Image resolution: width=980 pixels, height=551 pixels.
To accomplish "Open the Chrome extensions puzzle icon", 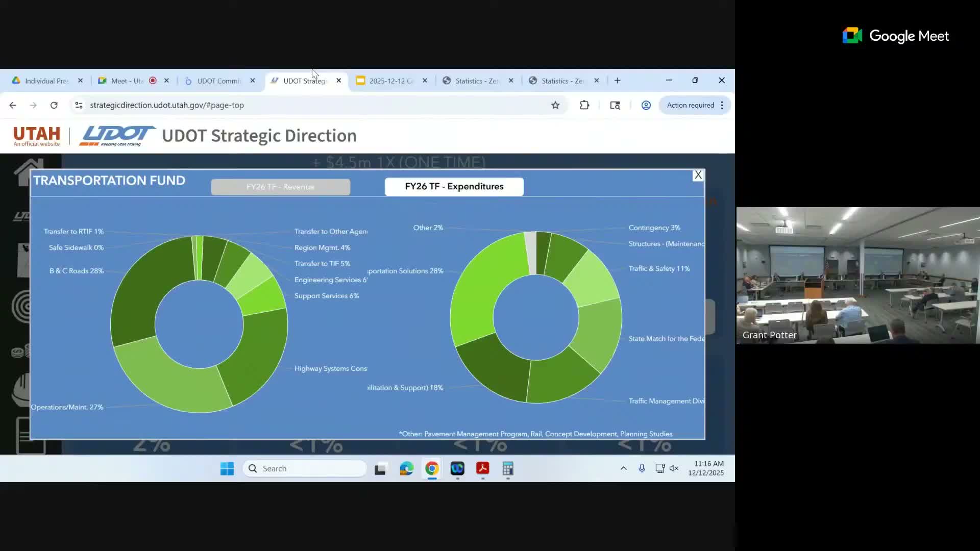I will tap(584, 105).
